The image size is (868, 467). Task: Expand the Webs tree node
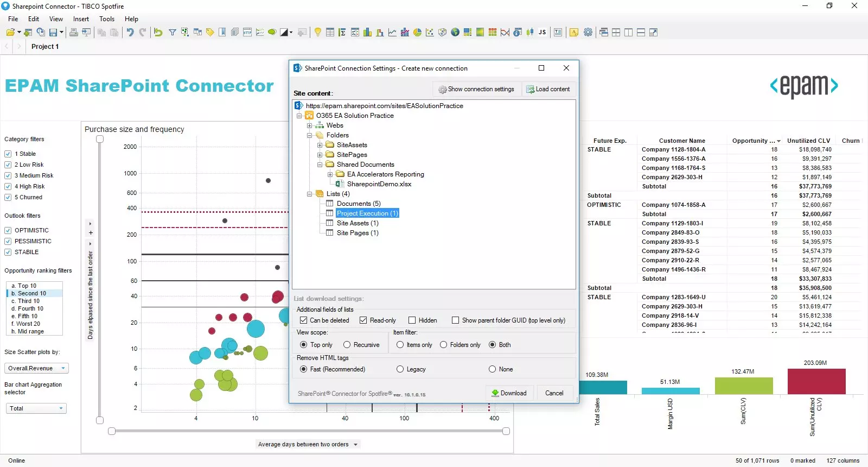click(x=309, y=125)
